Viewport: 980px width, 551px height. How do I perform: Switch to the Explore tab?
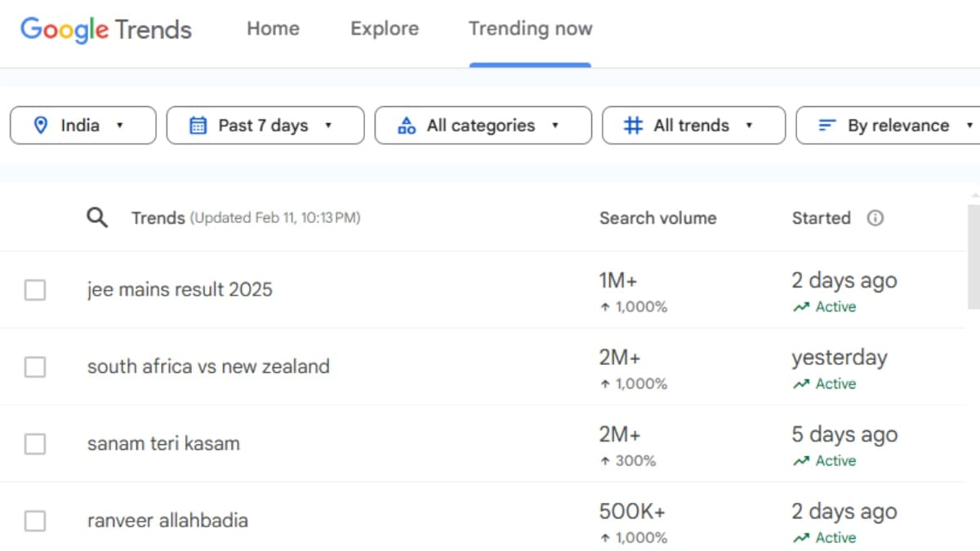384,29
